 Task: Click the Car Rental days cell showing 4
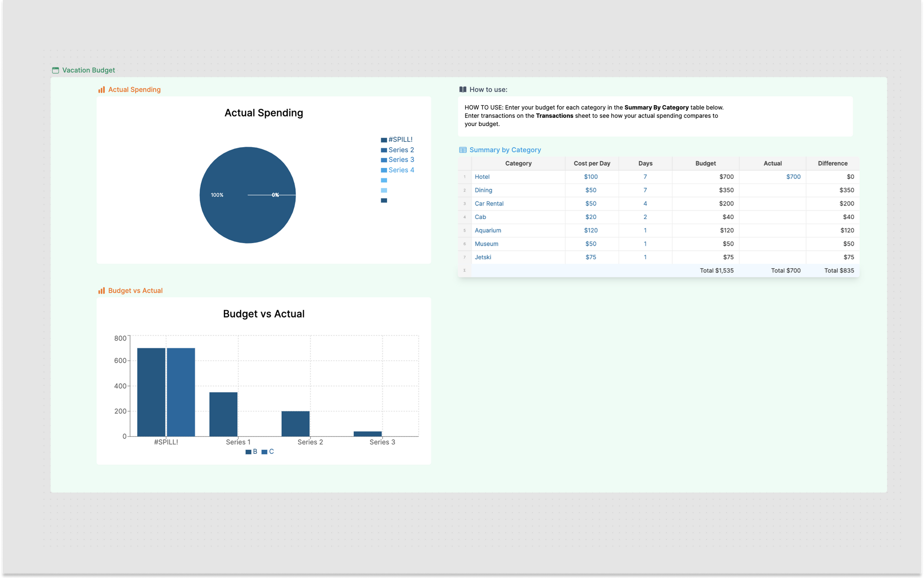[x=645, y=204]
